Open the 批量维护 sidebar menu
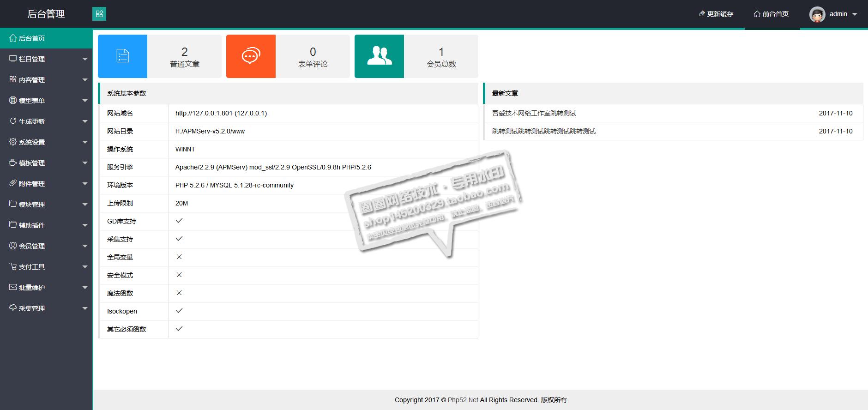The width and height of the screenshot is (868, 410). coord(31,288)
